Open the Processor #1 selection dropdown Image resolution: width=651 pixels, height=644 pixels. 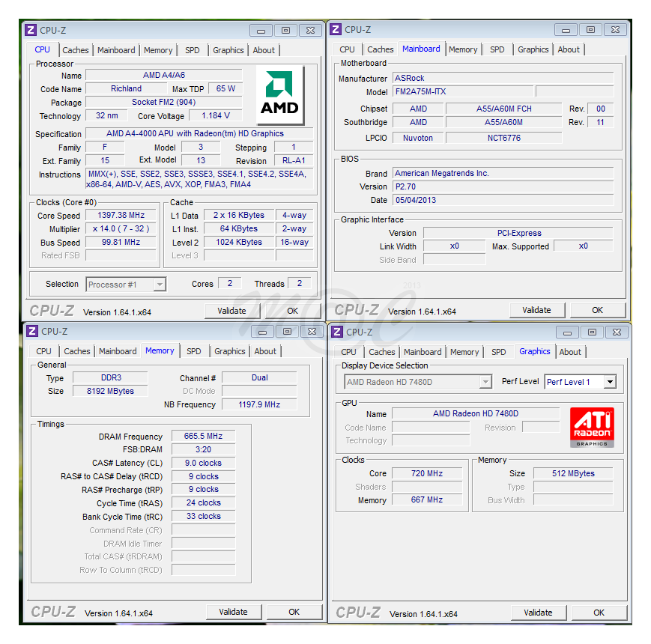click(159, 285)
